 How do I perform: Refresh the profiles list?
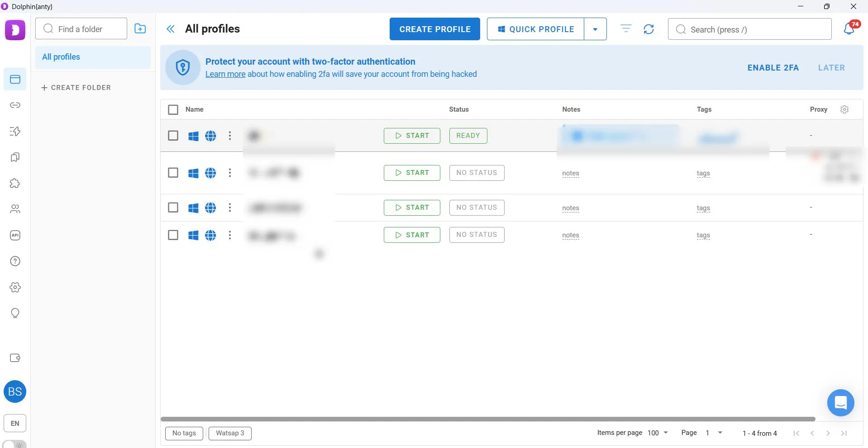coord(649,29)
